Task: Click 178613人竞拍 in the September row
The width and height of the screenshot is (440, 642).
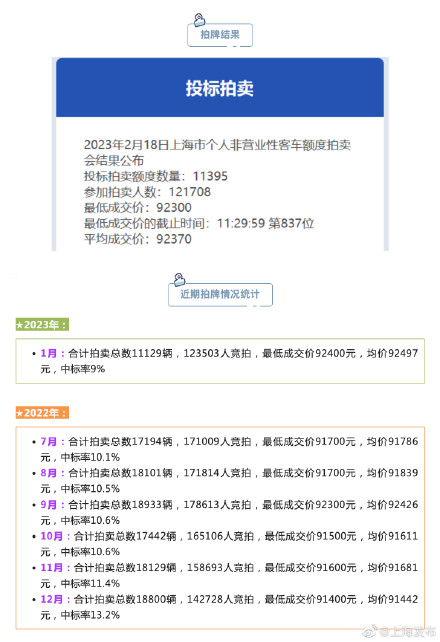Action: pyautogui.click(x=217, y=504)
